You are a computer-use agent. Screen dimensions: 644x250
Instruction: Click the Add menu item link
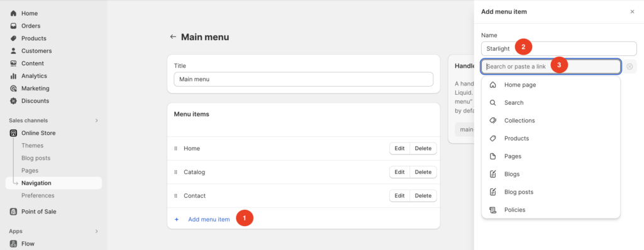click(x=209, y=219)
